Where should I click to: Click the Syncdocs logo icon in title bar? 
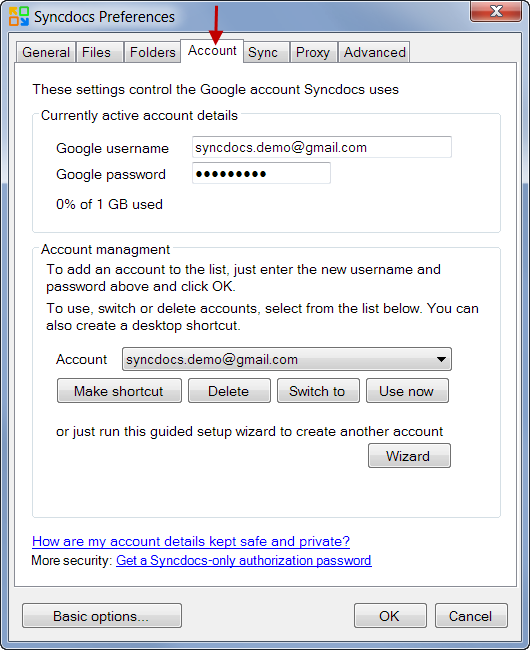pos(19,17)
